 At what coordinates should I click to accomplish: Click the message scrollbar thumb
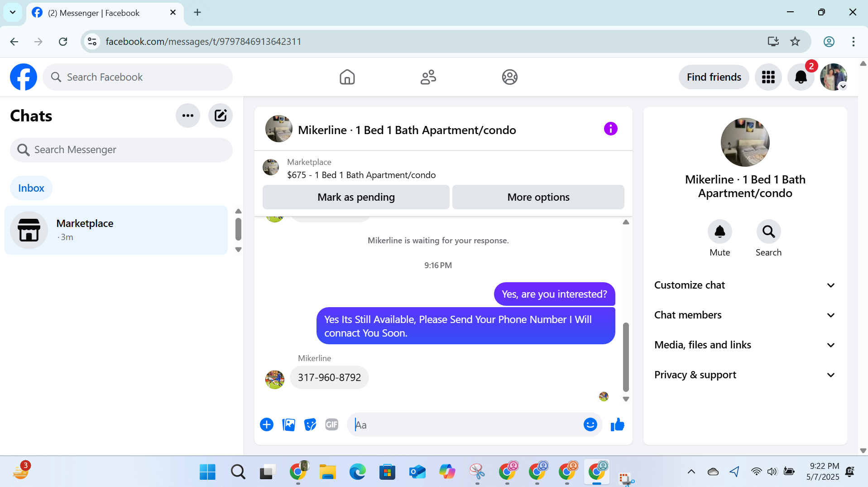click(626, 357)
